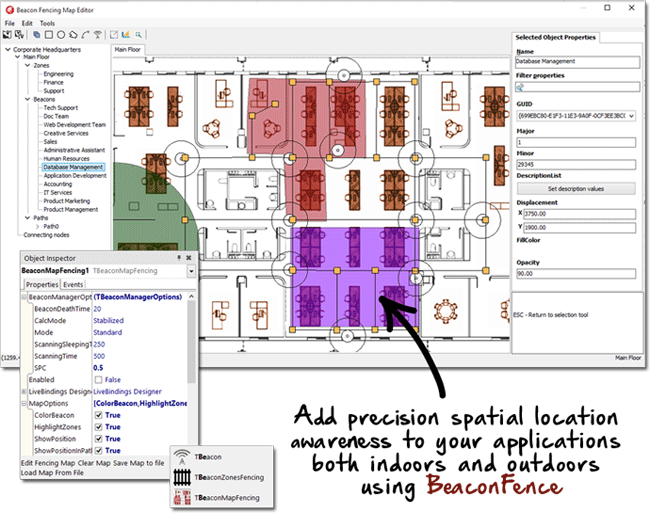This screenshot has width=650, height=513.
Task: Switch to the Main Floor tab
Action: coord(128,50)
